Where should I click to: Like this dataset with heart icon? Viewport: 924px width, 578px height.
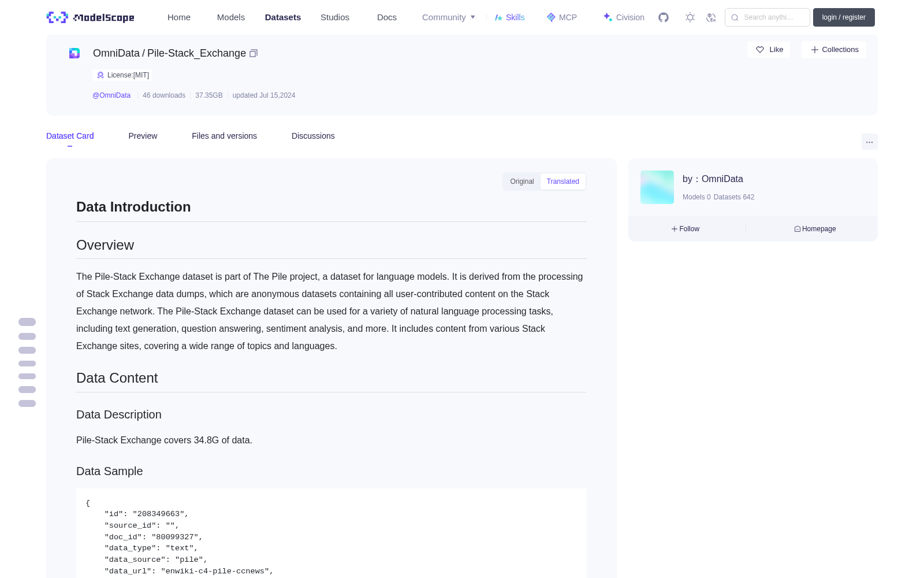[x=769, y=50]
